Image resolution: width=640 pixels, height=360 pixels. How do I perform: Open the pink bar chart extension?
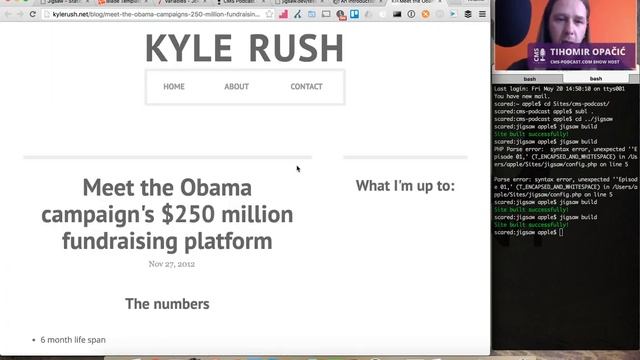(283, 14)
